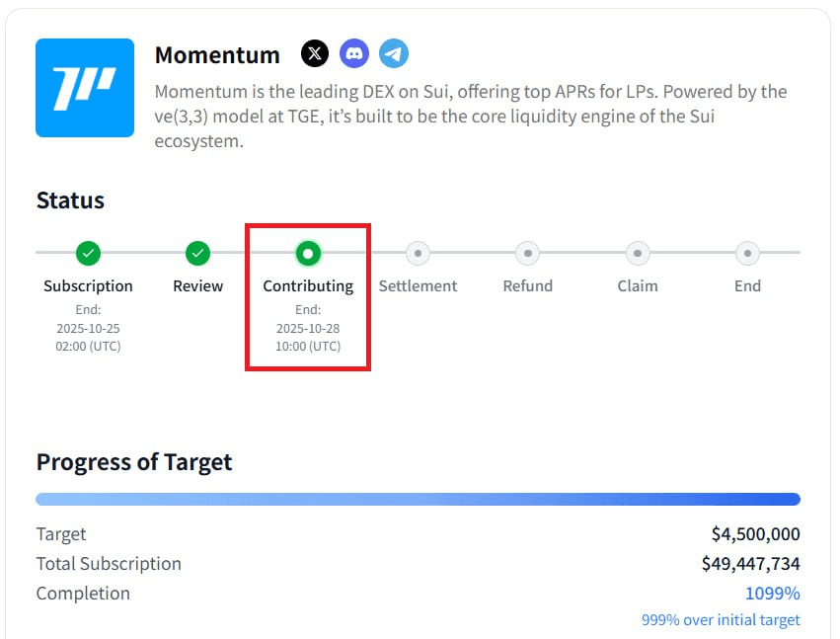Click the 999% over initial target text

pos(721,620)
